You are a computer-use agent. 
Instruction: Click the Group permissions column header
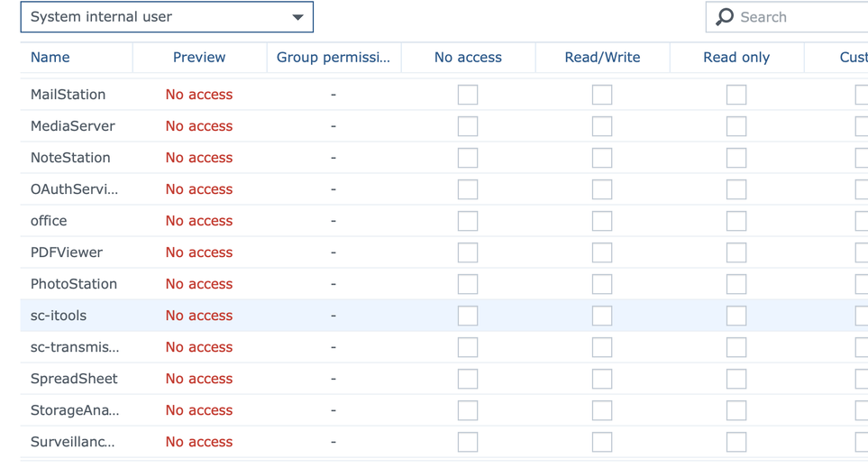(x=333, y=57)
